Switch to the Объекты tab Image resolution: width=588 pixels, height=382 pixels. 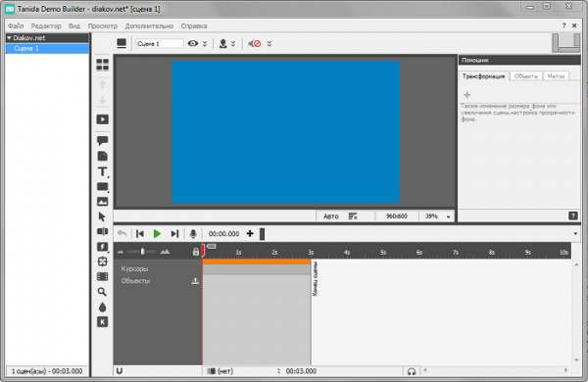[x=525, y=76]
